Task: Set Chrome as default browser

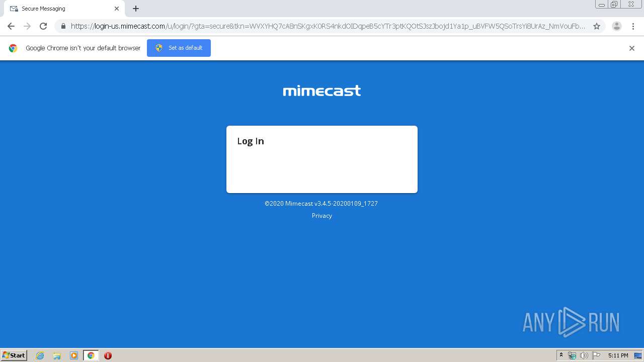Action: click(x=179, y=48)
